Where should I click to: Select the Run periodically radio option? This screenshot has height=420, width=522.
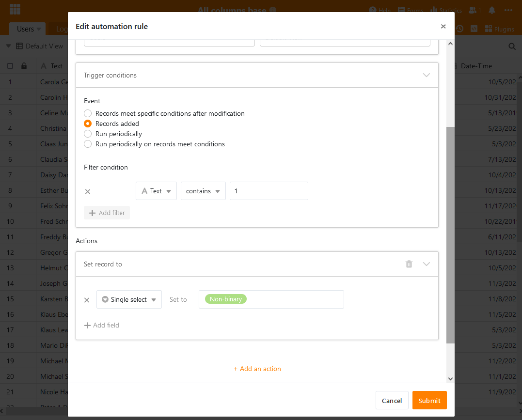(x=88, y=134)
